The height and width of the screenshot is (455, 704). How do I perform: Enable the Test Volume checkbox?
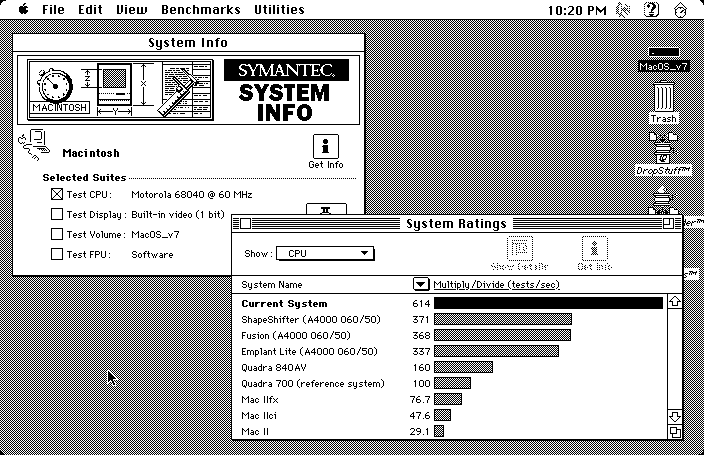(x=57, y=234)
